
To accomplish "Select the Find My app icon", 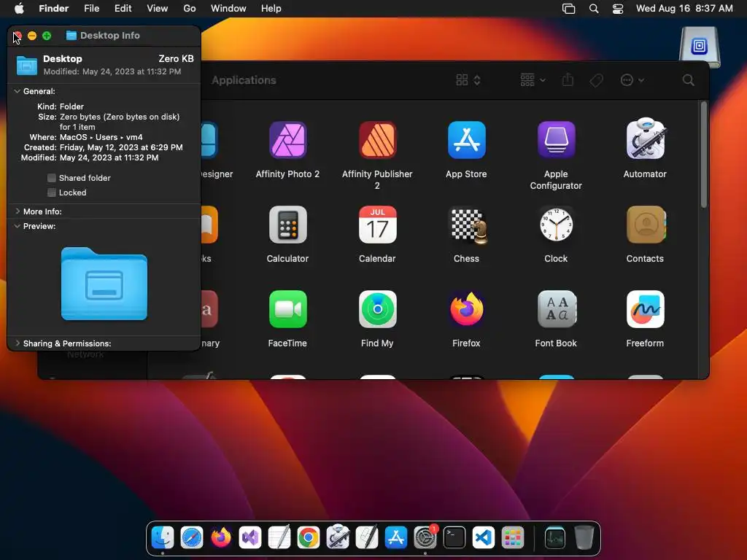I will pos(377,309).
